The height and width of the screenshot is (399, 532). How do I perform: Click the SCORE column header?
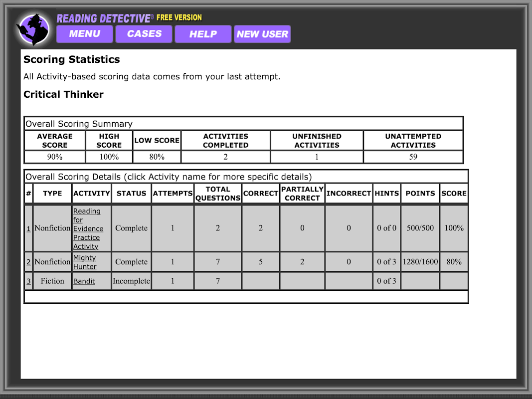coord(454,194)
